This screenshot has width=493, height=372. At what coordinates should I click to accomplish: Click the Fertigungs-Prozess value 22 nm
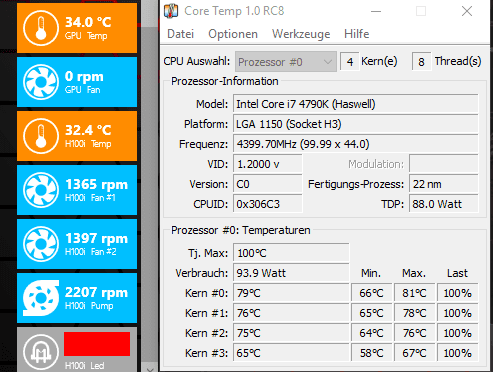pos(444,184)
